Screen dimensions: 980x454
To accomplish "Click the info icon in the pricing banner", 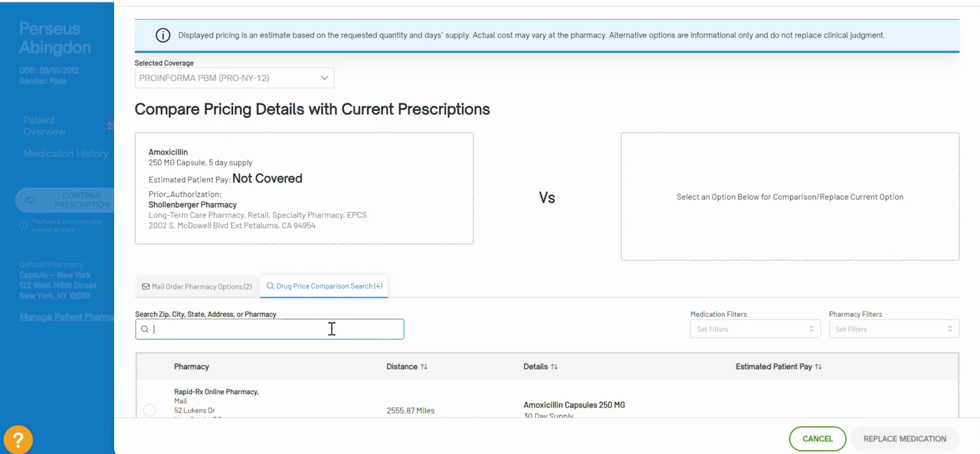I will (163, 35).
